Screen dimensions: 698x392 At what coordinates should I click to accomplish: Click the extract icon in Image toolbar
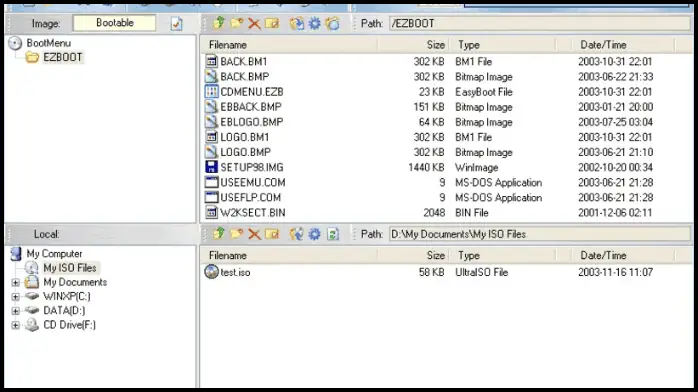coord(296,23)
